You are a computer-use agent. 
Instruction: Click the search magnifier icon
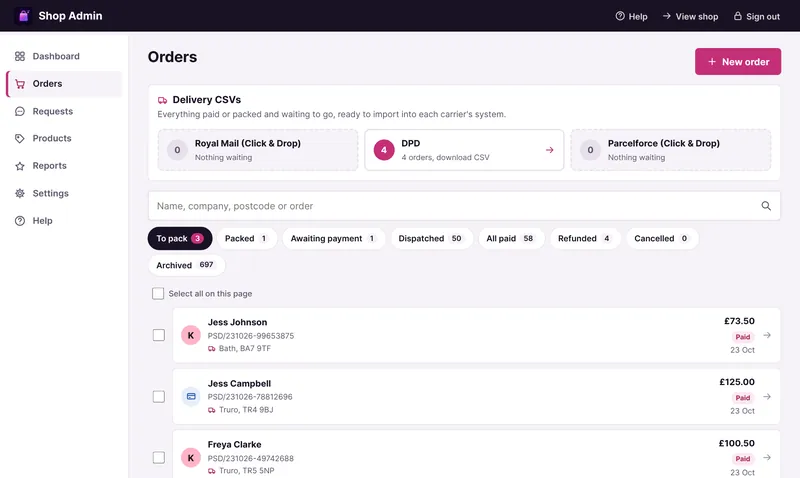[x=766, y=206]
